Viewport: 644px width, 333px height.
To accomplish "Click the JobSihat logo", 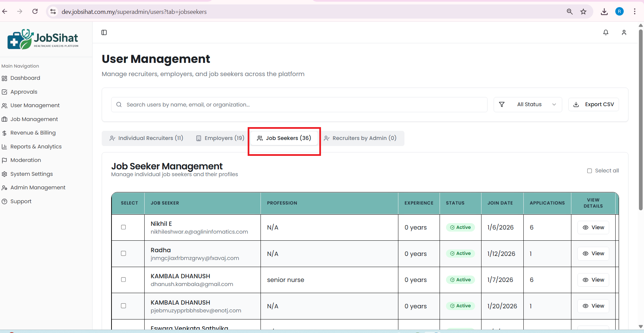I will pos(43,39).
